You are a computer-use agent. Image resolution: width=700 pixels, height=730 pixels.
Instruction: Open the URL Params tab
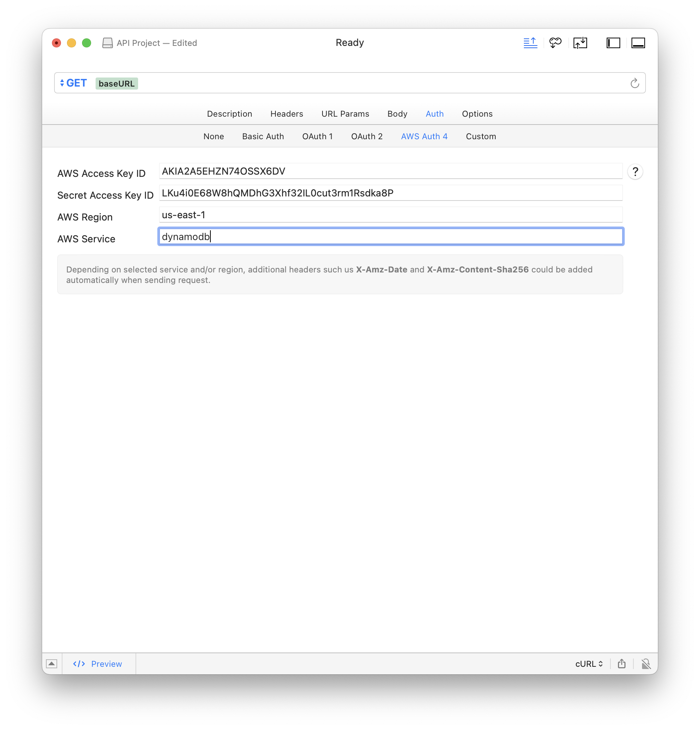pyautogui.click(x=345, y=114)
